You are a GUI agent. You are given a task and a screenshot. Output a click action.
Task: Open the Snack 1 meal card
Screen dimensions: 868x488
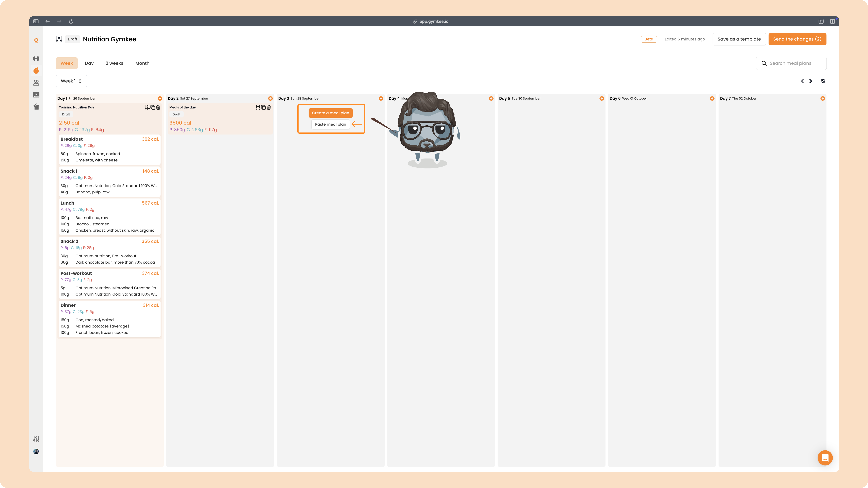point(110,182)
